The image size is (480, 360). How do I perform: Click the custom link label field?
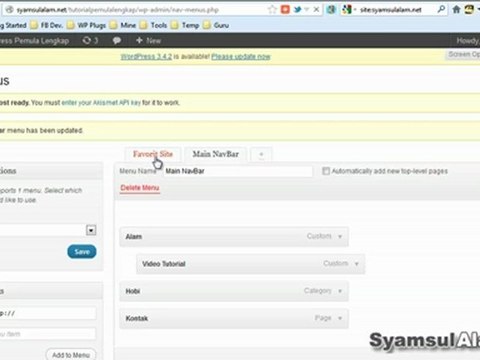click(x=48, y=334)
